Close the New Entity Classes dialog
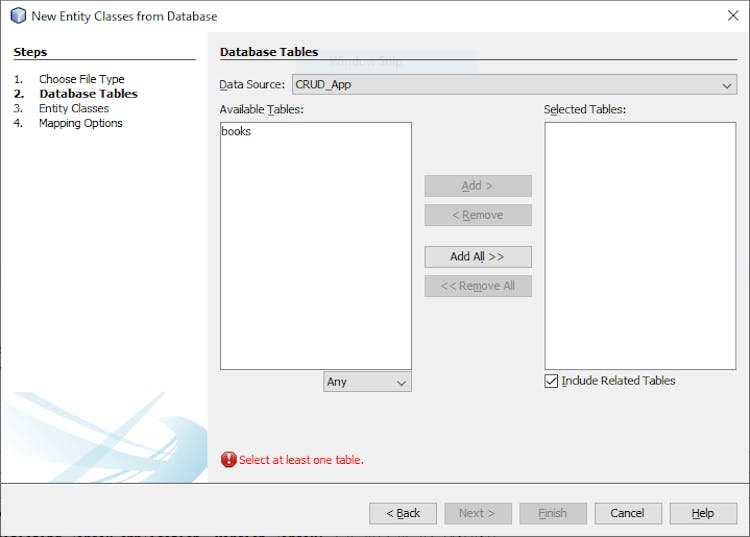750x537 pixels. point(732,16)
